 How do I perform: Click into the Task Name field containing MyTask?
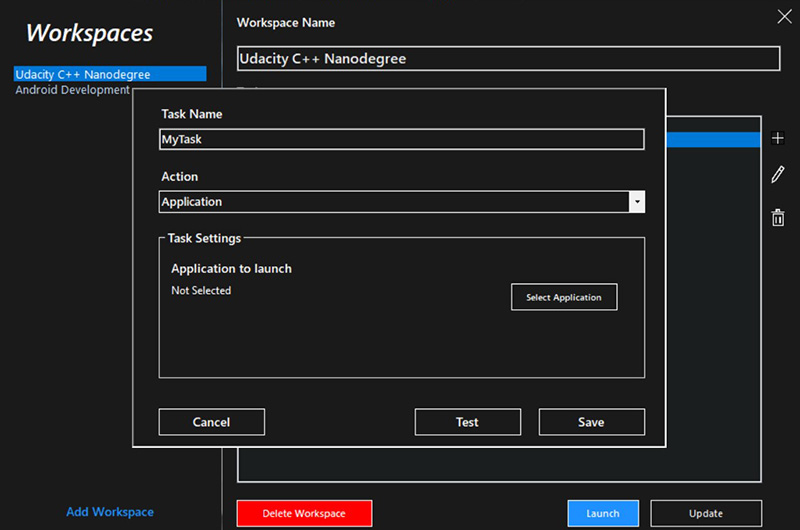coord(401,140)
